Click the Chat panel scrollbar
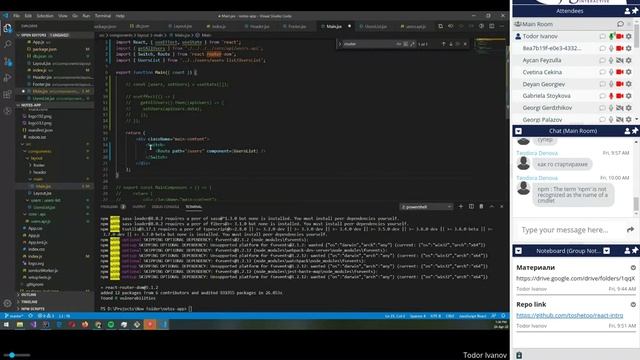This screenshot has width=640, height=360. tap(636, 204)
